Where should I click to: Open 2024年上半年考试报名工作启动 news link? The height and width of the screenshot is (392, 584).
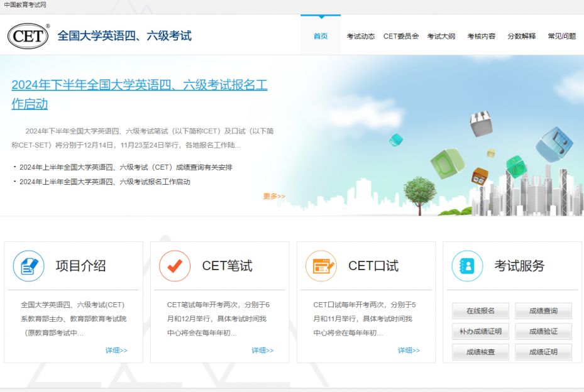point(104,182)
